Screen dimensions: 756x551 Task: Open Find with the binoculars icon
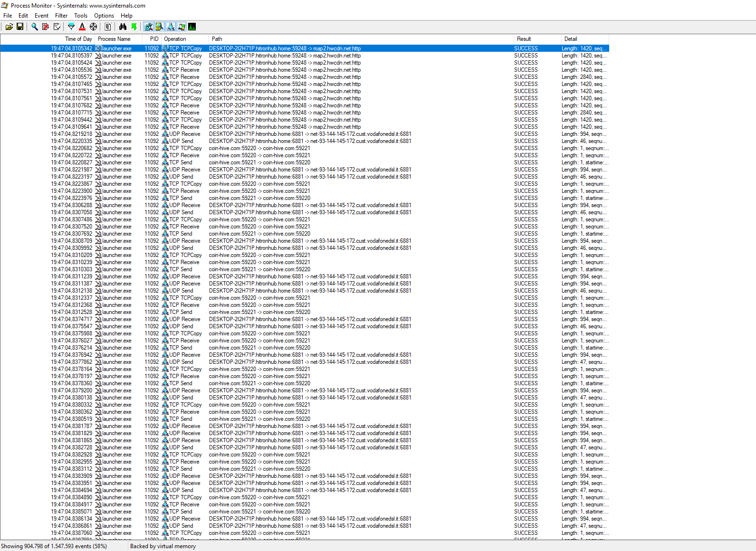pos(123,27)
